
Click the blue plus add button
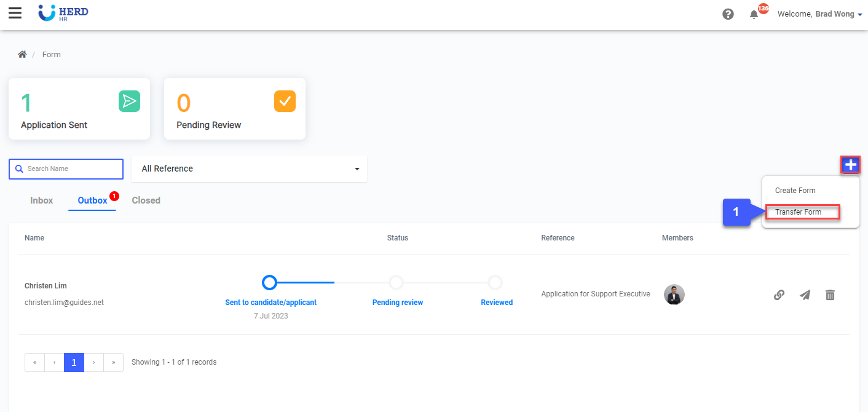pos(850,165)
